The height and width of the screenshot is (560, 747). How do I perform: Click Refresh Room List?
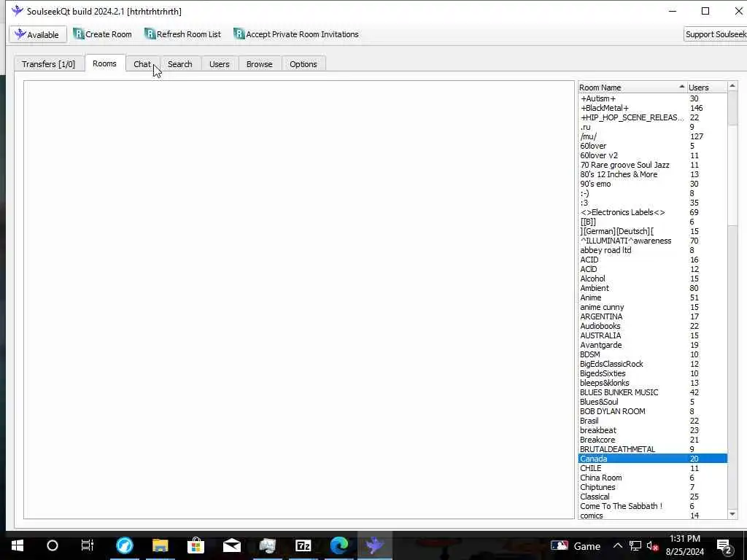click(183, 34)
